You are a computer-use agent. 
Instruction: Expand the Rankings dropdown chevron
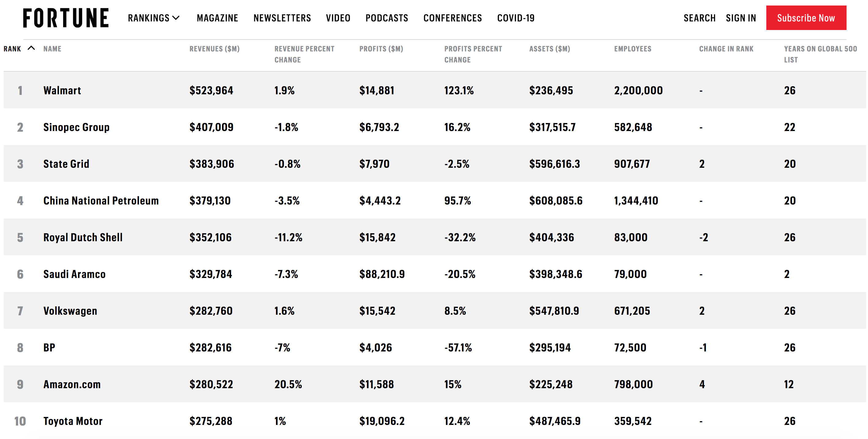click(x=176, y=18)
